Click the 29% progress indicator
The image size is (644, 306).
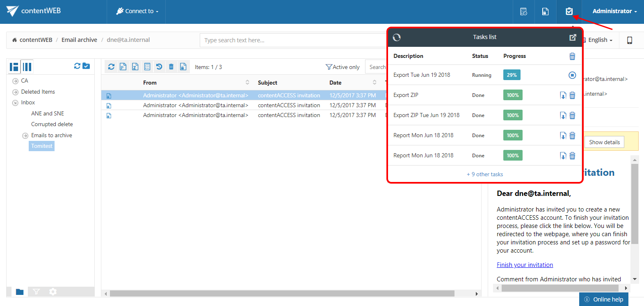tap(512, 75)
